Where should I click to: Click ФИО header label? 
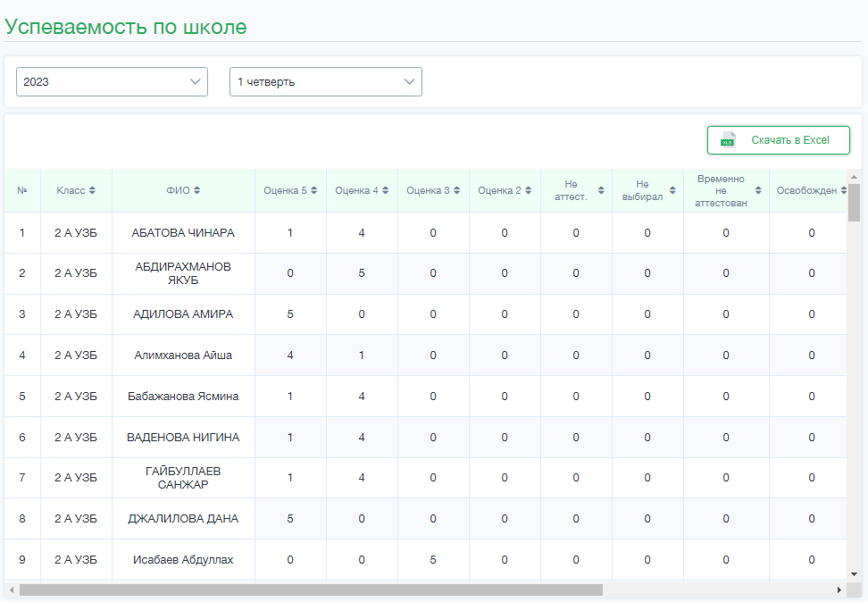[x=179, y=190]
